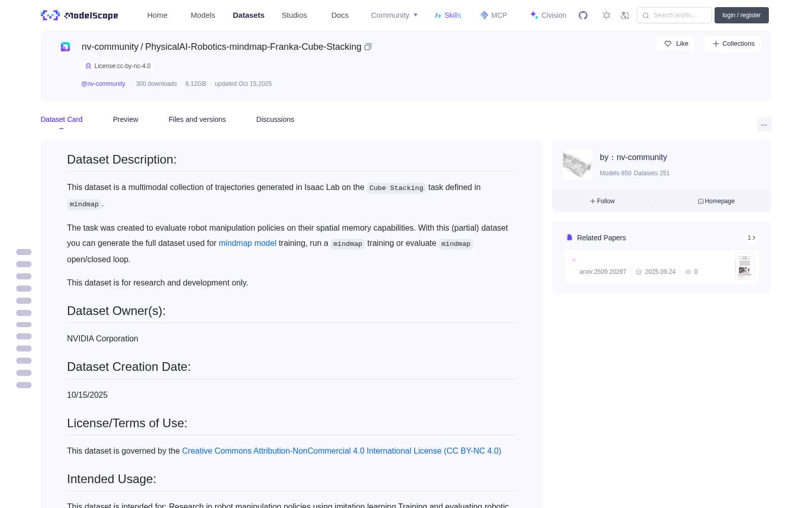This screenshot has height=508, width=812.
Task: Click the NVIDIA Corporation text
Action: [x=103, y=339]
